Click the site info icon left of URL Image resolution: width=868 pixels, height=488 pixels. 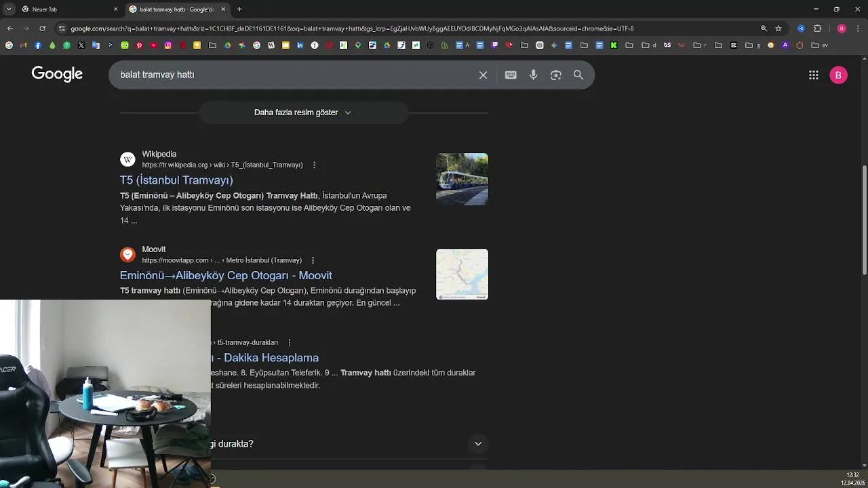coord(62,28)
